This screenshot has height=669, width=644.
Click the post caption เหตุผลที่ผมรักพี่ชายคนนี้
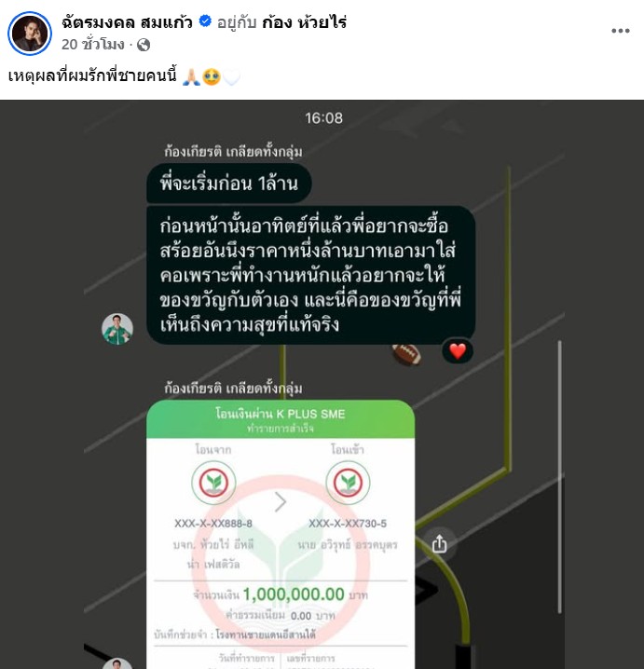(x=92, y=76)
